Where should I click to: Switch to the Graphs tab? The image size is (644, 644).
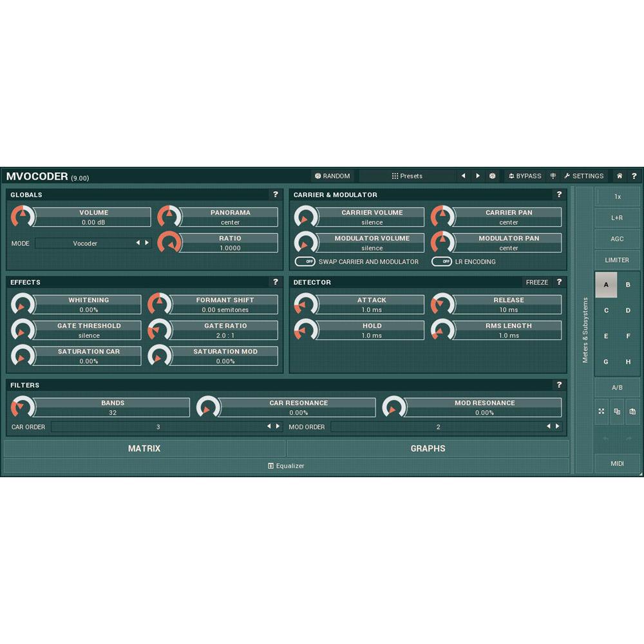click(x=428, y=448)
